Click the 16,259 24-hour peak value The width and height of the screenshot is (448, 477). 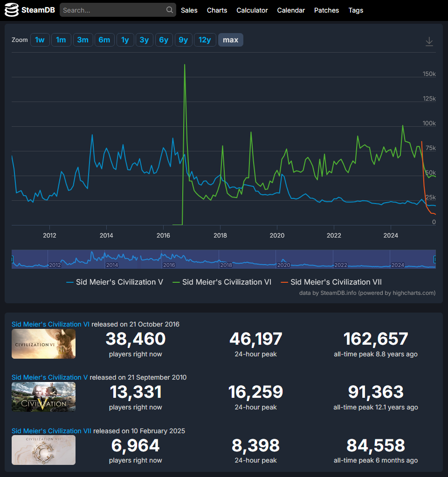pos(255,392)
